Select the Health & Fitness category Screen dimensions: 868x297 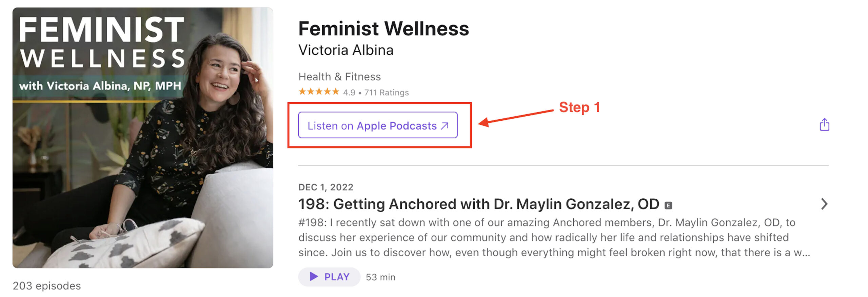click(x=339, y=77)
